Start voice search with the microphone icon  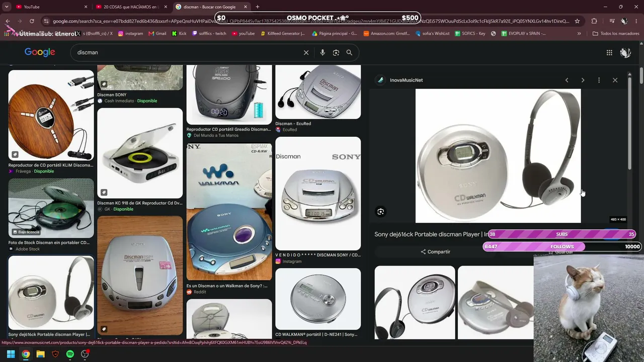coord(323,53)
